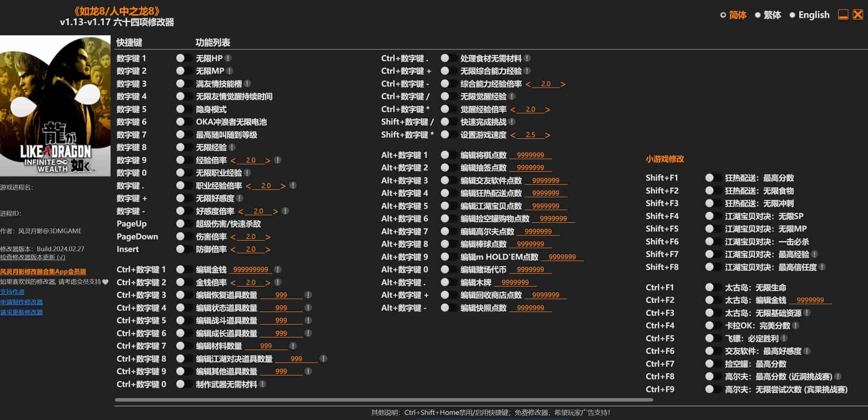Viewport: 868px width, 420px height.
Task: Click the info icon beside 制作武器无需材料
Action: coord(263,384)
